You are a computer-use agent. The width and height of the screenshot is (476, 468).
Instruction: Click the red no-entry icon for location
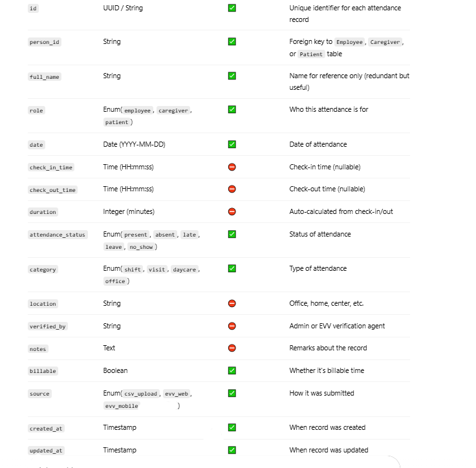pyautogui.click(x=232, y=303)
